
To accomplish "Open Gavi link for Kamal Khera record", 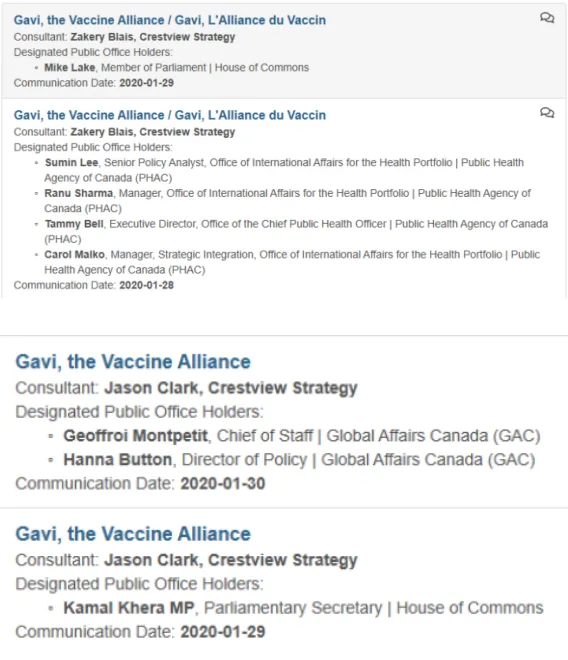I will click(133, 534).
